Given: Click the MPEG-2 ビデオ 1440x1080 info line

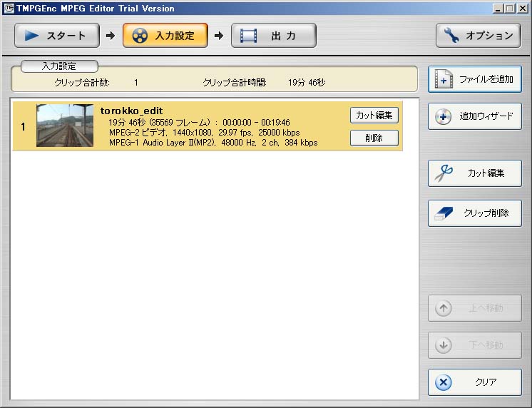Looking at the screenshot, I should pos(204,133).
